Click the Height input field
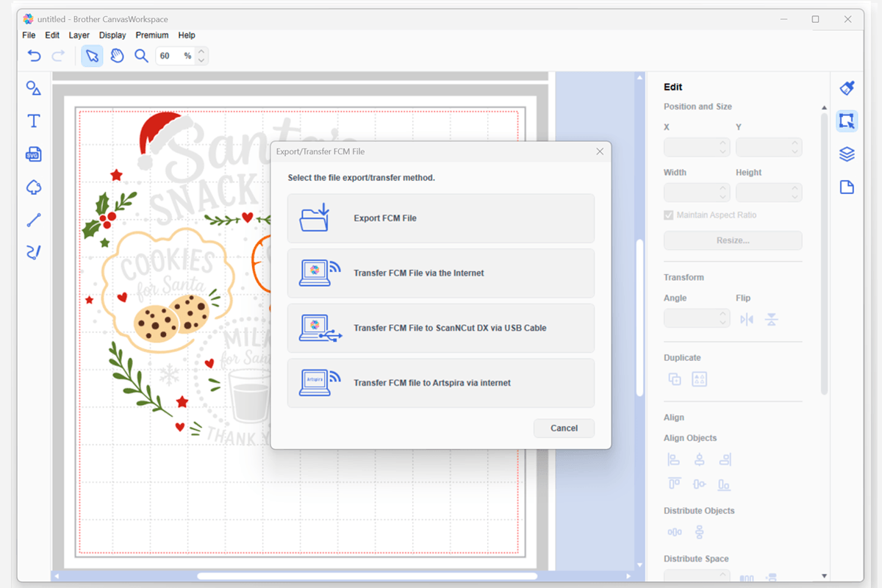The image size is (882, 588). point(769,193)
